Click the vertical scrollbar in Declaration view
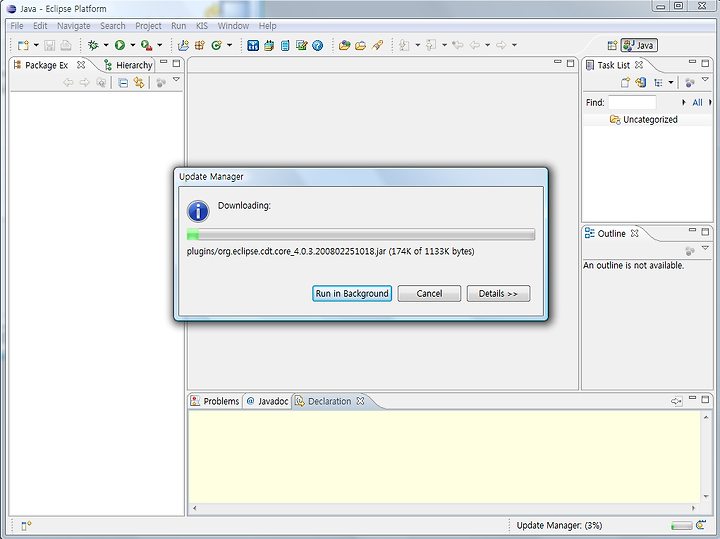Image resolution: width=720 pixels, height=539 pixels. pos(706,456)
